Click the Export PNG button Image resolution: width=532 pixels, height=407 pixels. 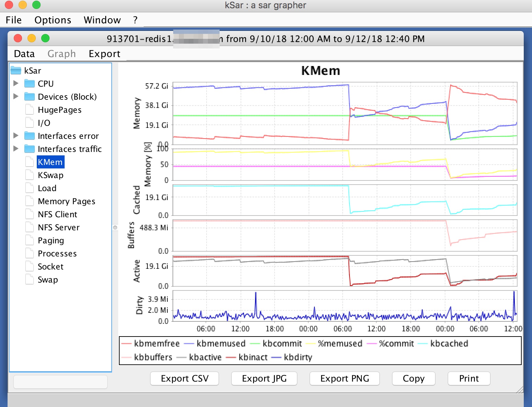click(x=344, y=378)
